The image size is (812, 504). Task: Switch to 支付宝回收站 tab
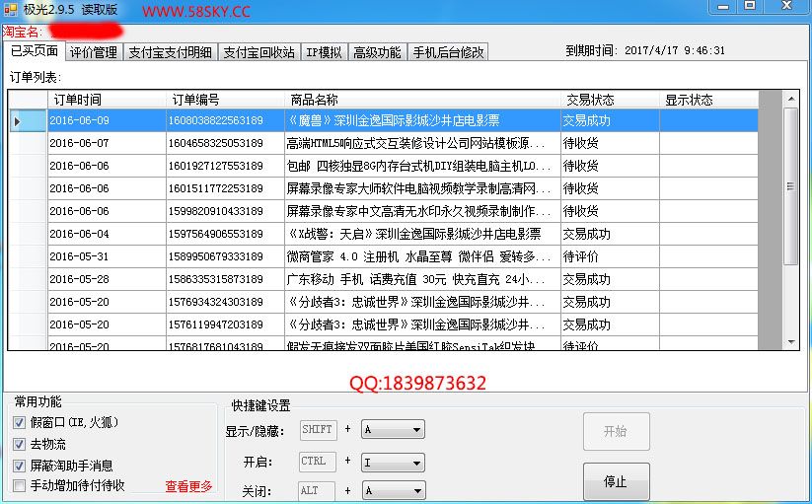tap(258, 52)
